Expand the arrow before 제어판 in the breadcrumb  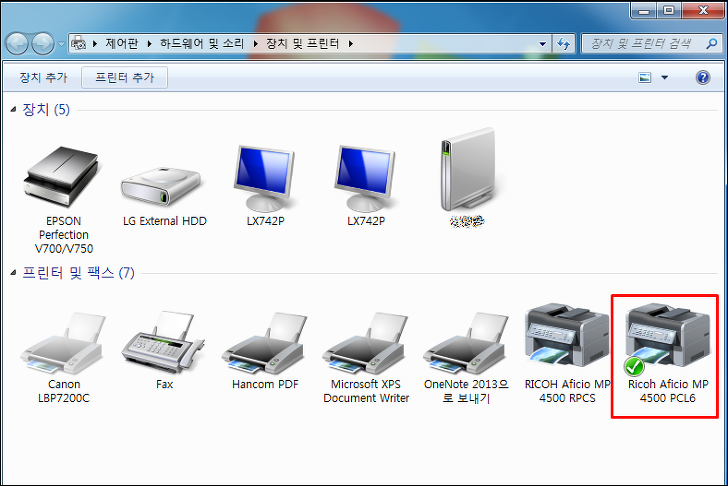tap(95, 44)
